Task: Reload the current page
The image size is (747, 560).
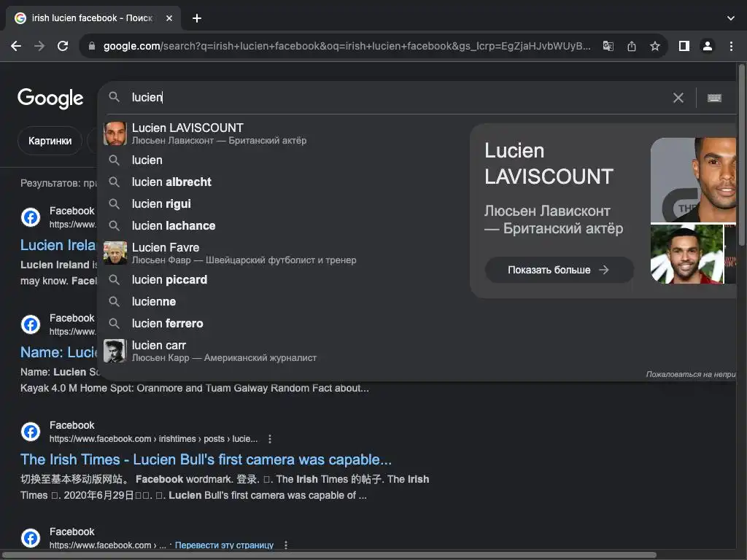Action: (63, 46)
